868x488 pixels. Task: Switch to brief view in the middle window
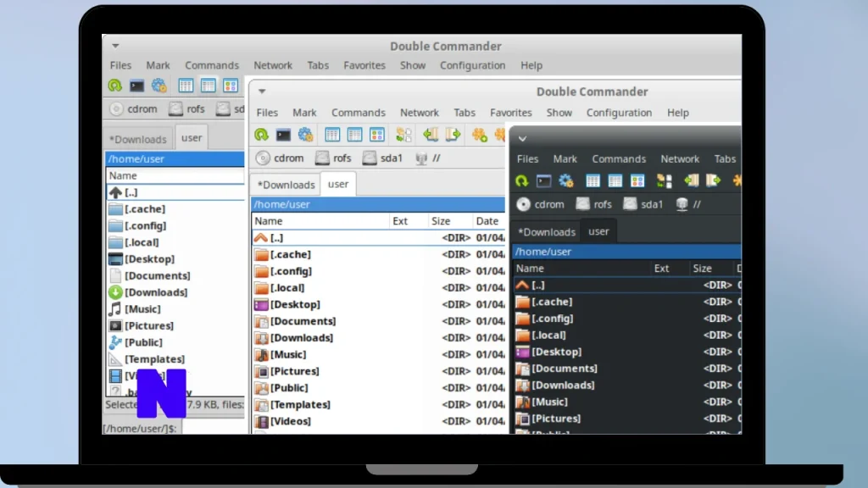click(x=332, y=135)
